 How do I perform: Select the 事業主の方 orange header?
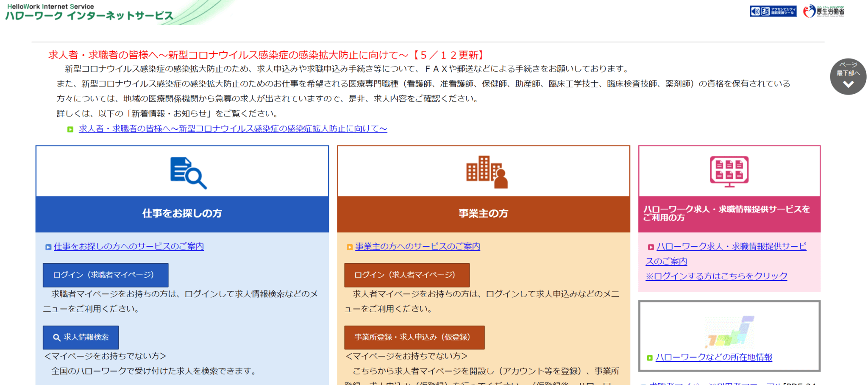tap(483, 214)
